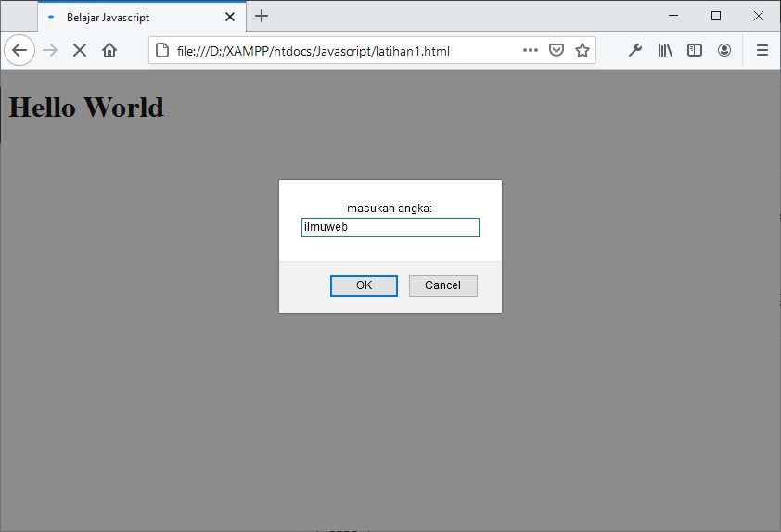This screenshot has height=532, width=781.
Task: Close the Belajar Javascript tab
Action: click(230, 17)
